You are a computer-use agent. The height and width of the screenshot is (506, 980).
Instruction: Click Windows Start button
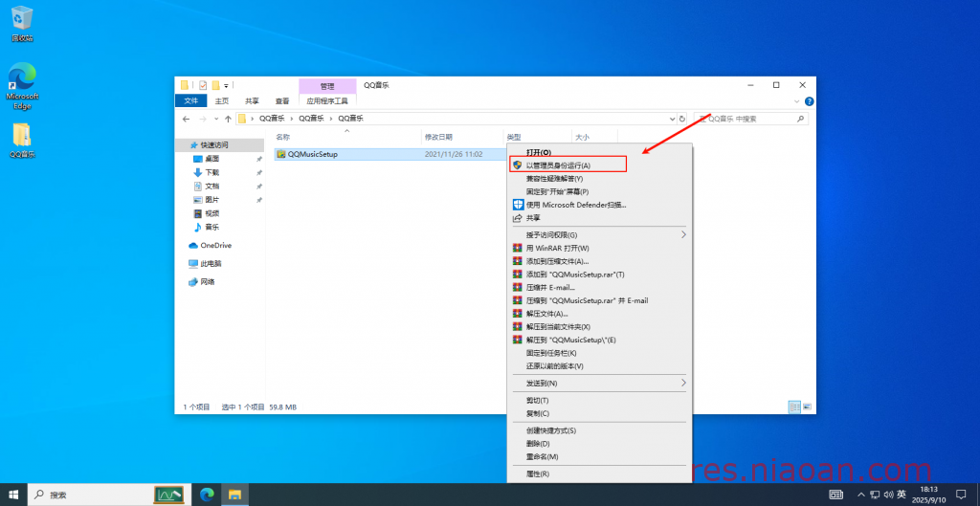(x=13, y=495)
